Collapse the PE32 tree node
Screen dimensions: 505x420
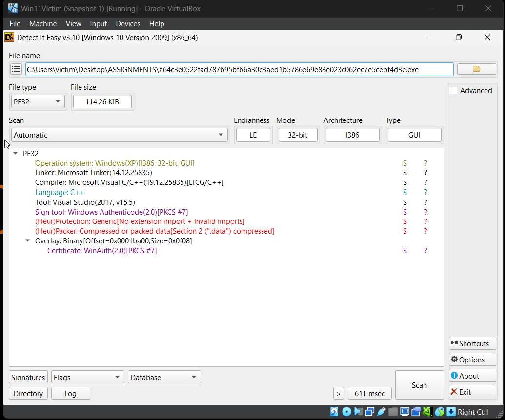click(15, 153)
